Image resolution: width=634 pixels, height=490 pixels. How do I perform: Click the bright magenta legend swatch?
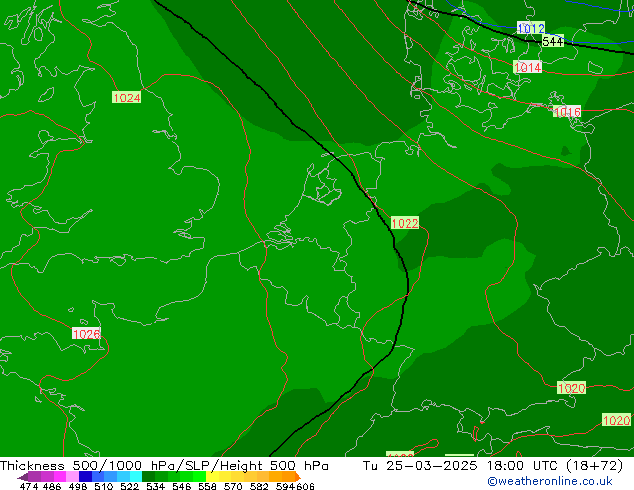[60, 476]
